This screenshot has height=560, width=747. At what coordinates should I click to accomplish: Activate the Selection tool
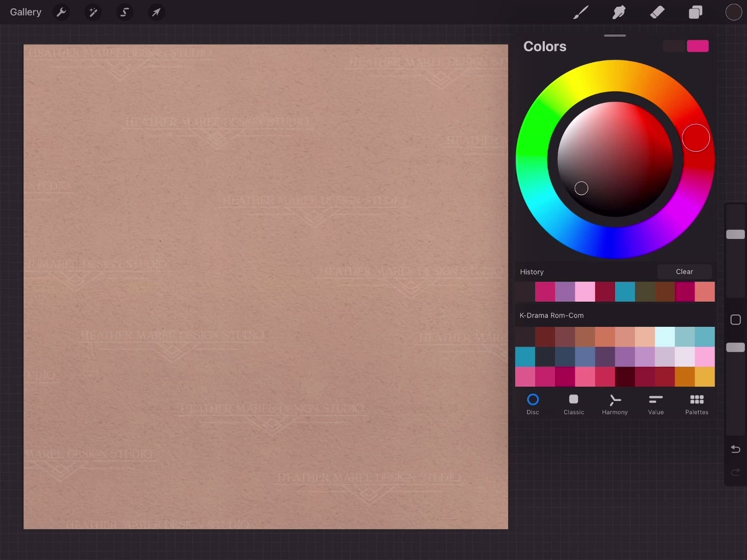click(125, 12)
